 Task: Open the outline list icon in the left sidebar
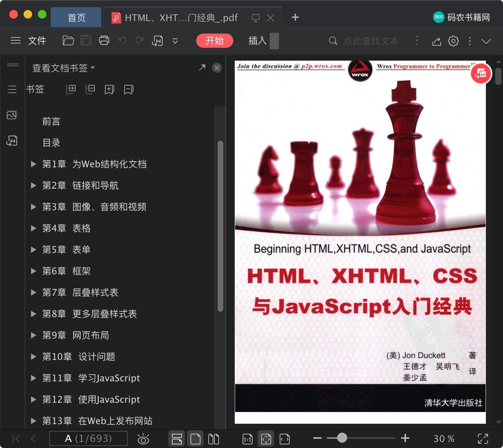point(12,89)
